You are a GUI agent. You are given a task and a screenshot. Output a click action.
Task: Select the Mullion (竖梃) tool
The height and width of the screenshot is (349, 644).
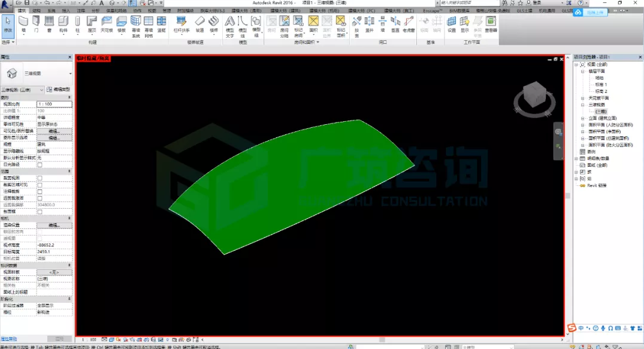point(161,24)
